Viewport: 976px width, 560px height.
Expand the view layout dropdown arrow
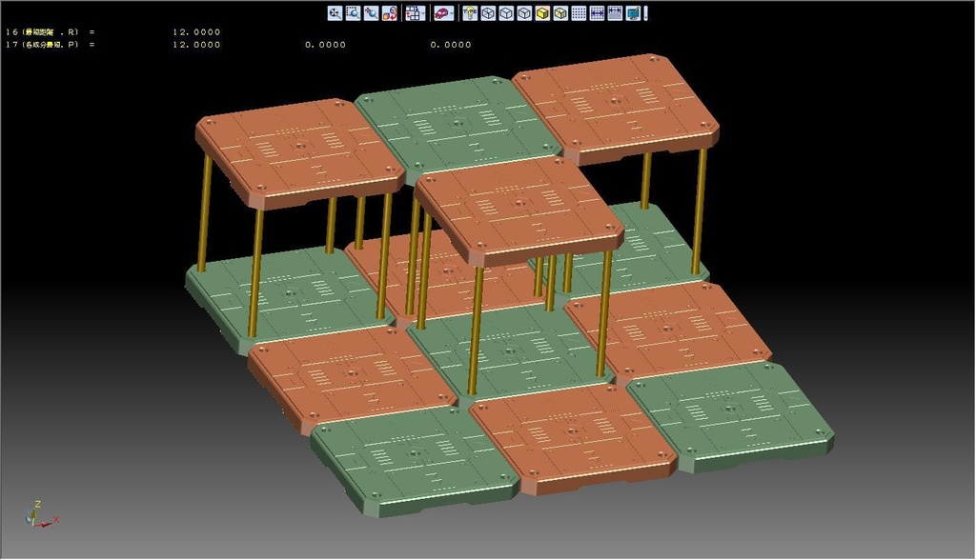click(x=422, y=13)
